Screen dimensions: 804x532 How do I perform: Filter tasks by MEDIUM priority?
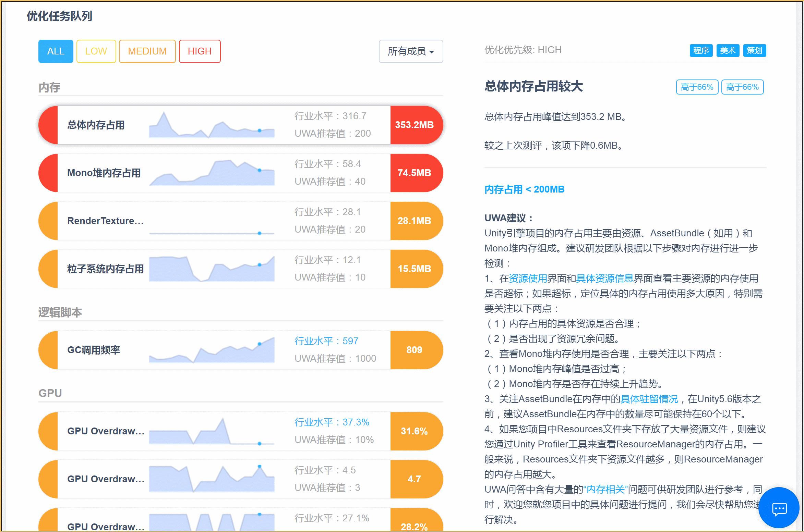coord(147,51)
